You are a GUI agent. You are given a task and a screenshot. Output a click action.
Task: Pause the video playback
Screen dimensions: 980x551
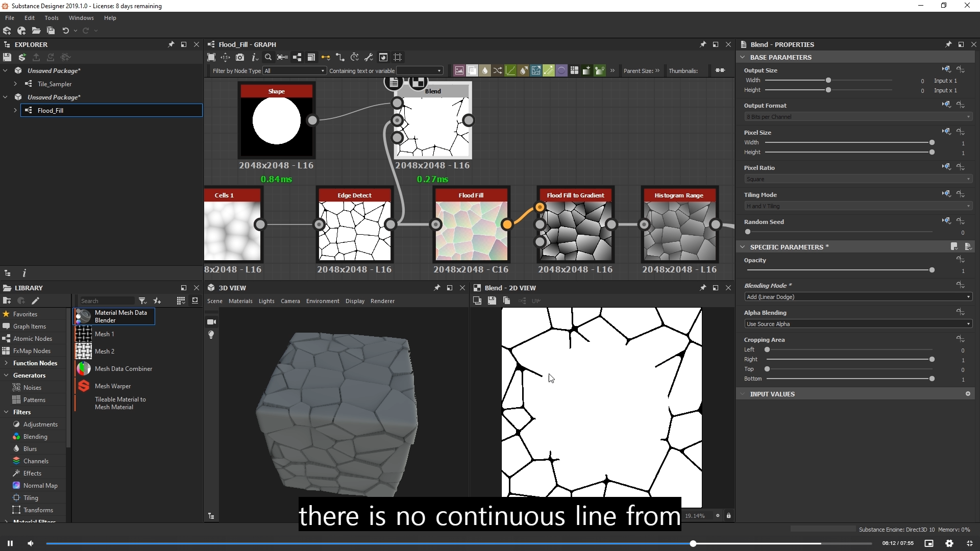[10, 543]
